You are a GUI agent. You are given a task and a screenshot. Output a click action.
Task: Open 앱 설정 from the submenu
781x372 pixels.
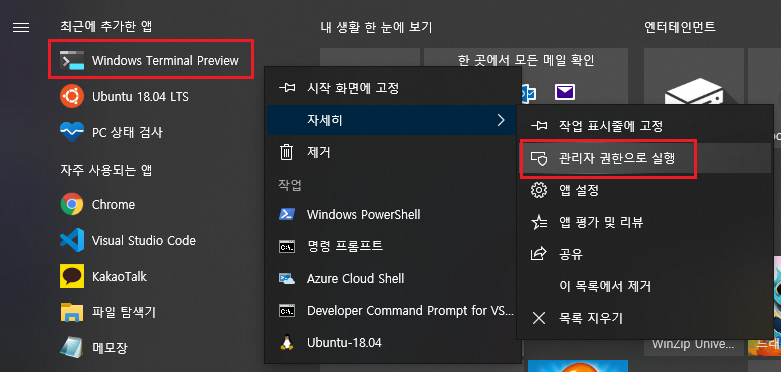pyautogui.click(x=645, y=190)
